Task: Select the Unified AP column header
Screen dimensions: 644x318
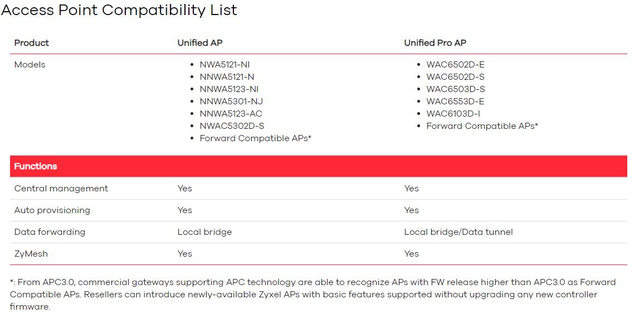Action: [x=200, y=43]
